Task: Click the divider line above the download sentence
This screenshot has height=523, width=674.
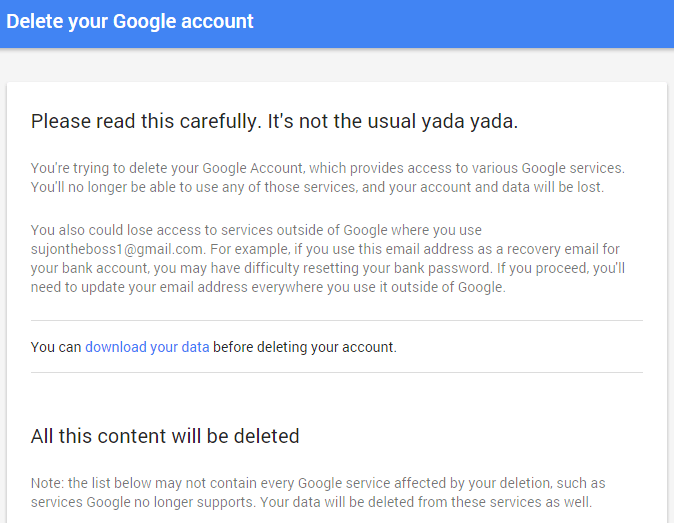Action: pos(336,321)
